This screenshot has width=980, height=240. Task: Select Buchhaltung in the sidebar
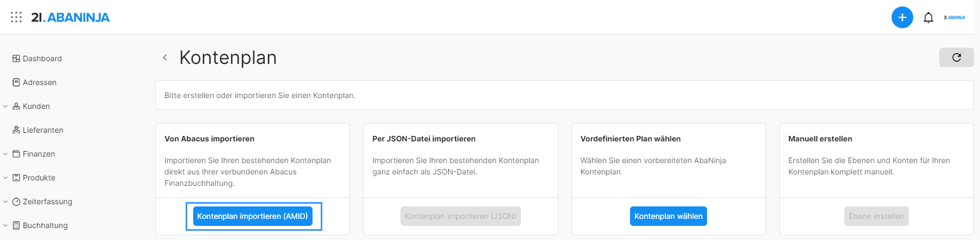click(x=45, y=225)
